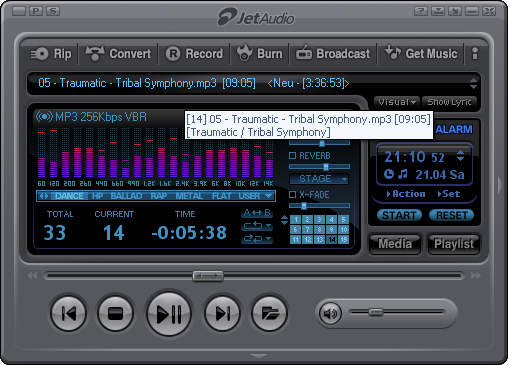
Task: Select the FLAT equalizer preset
Action: tap(221, 196)
